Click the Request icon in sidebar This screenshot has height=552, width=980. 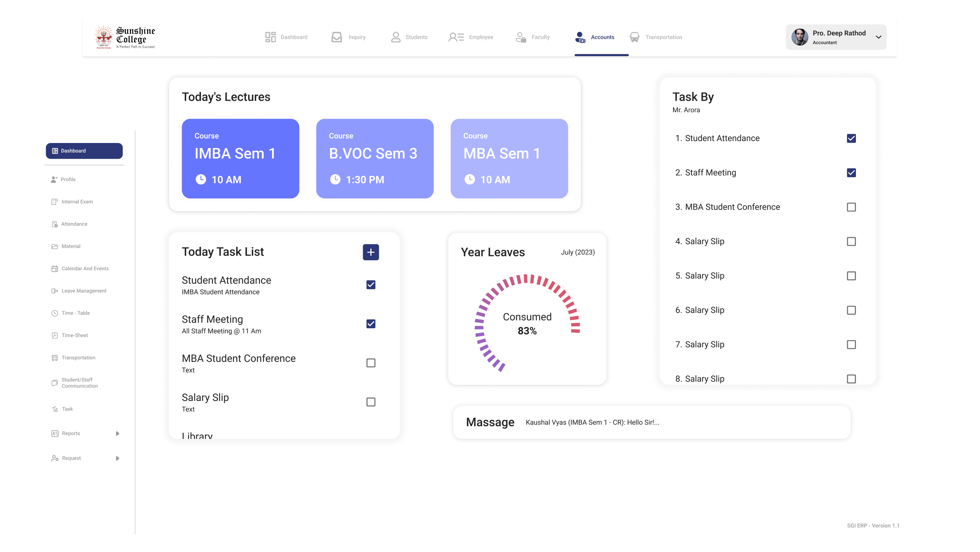(55, 458)
